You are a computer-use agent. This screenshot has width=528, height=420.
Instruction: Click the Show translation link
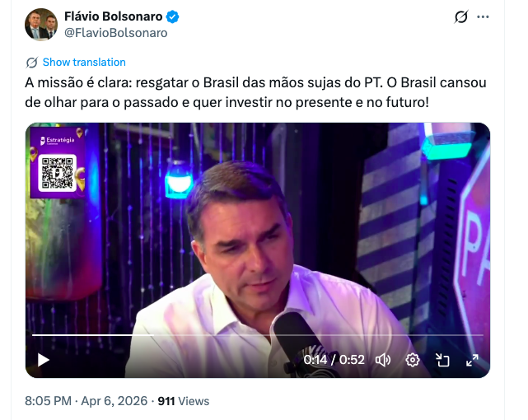tap(84, 63)
